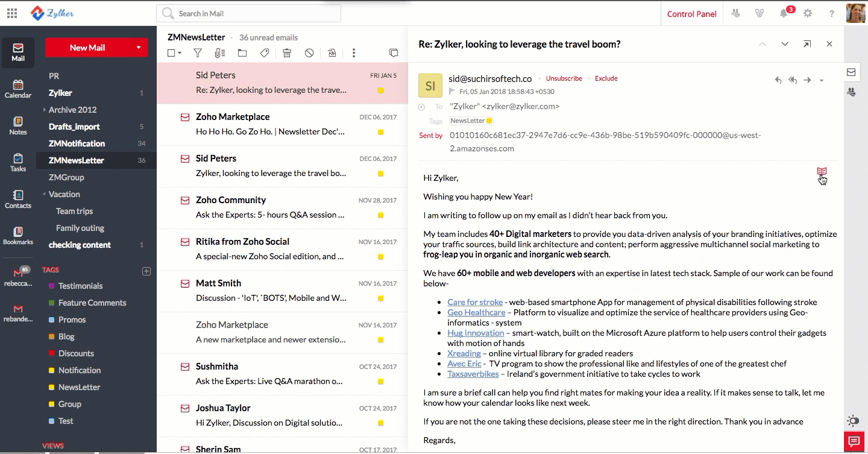Click the filter funnel icon in list toolbar

198,53
